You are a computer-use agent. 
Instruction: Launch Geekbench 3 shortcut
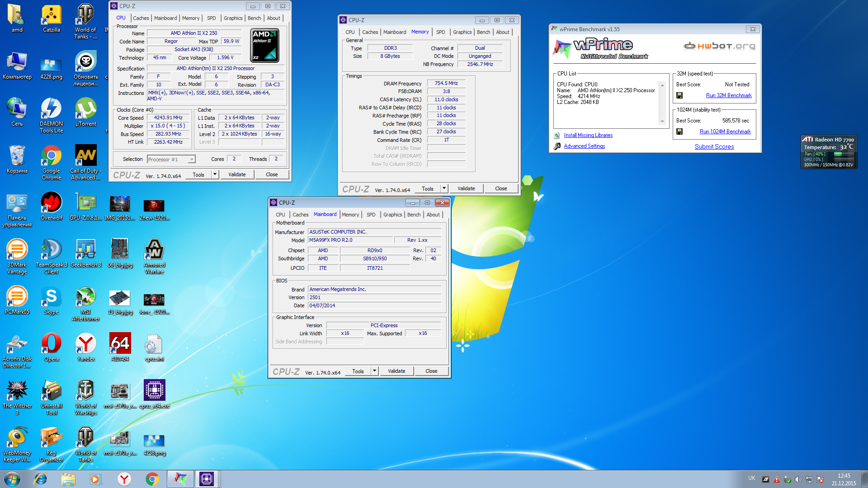pyautogui.click(x=86, y=253)
